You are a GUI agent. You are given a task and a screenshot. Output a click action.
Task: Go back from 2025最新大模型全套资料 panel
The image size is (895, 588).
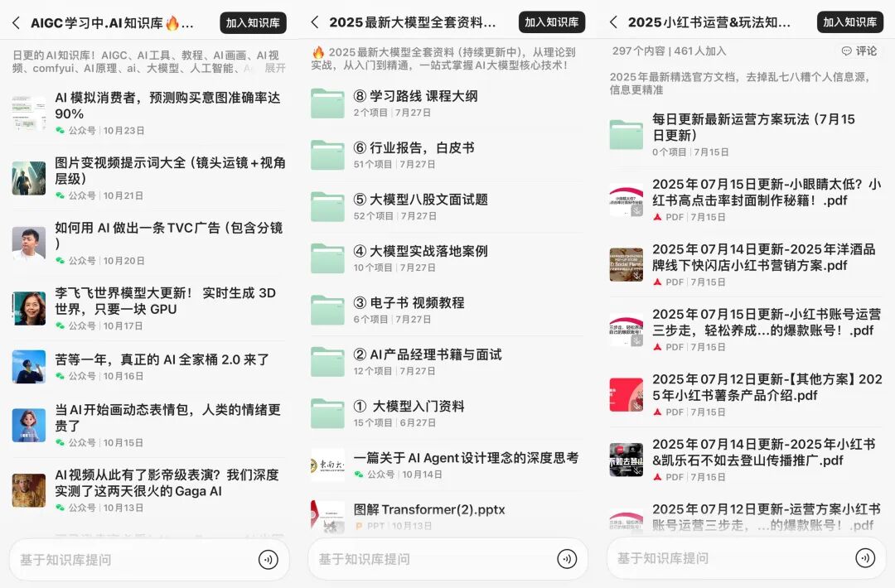[x=314, y=23]
